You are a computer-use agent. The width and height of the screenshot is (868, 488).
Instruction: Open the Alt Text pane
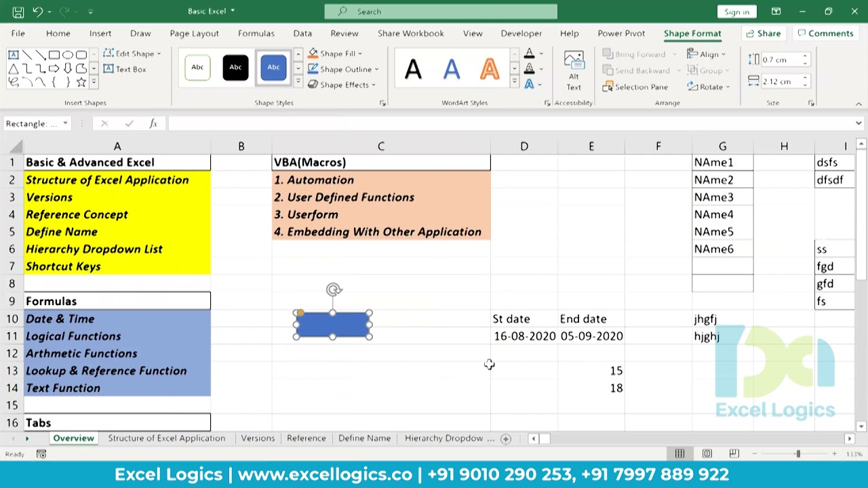click(574, 71)
